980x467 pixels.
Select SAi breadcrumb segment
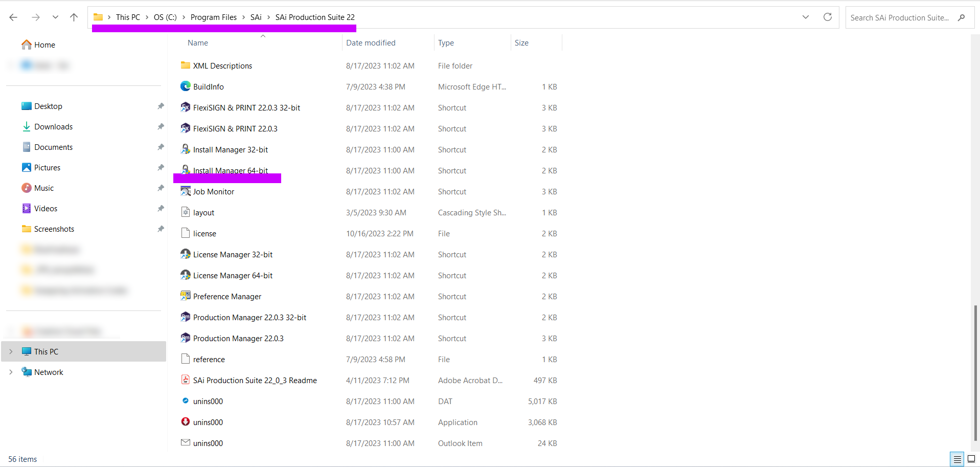[x=256, y=17]
